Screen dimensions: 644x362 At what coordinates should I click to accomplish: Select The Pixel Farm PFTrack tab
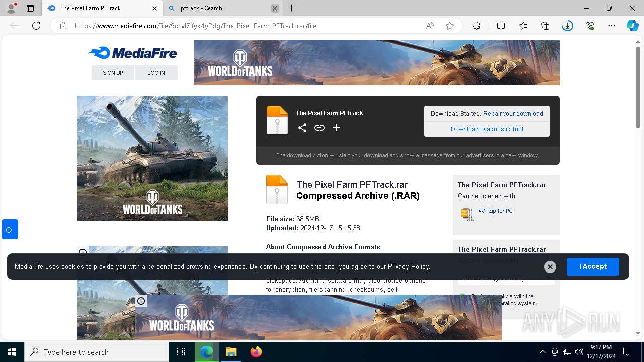tap(101, 8)
